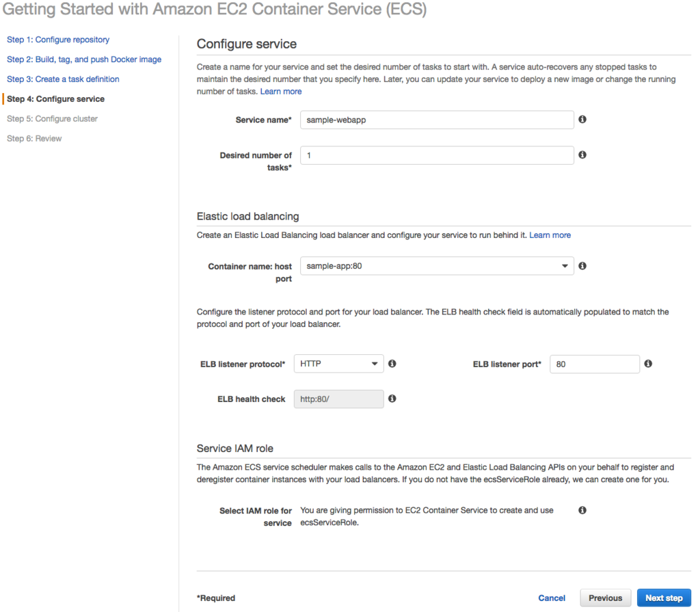Click info icon for Select IAM role

(582, 510)
